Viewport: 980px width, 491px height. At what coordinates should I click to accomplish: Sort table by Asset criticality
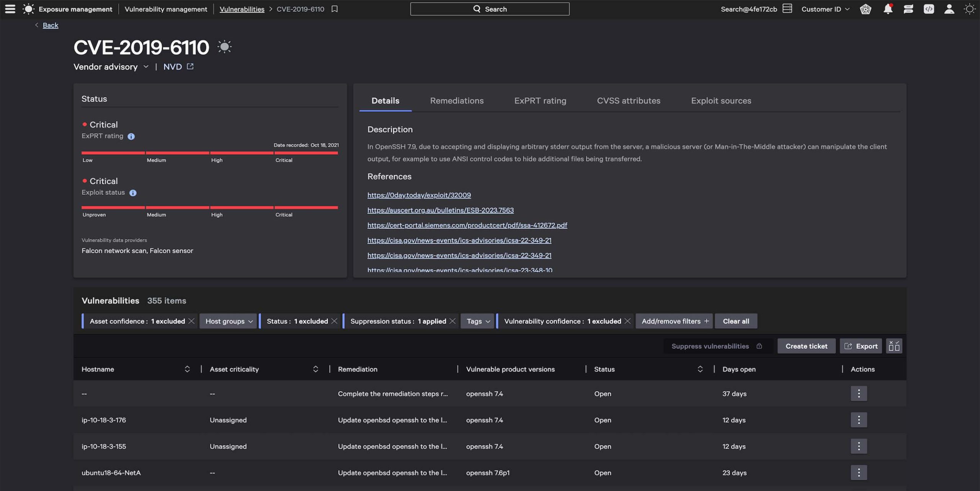click(x=315, y=369)
